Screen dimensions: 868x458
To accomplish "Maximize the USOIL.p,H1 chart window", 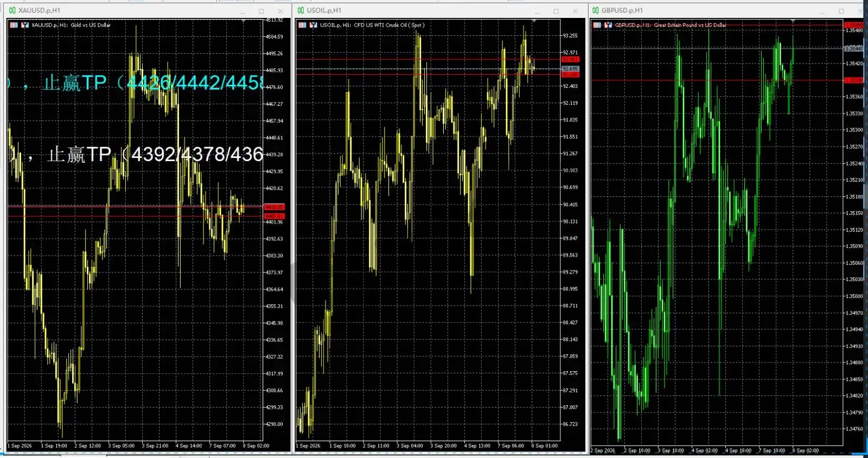I will (x=556, y=11).
